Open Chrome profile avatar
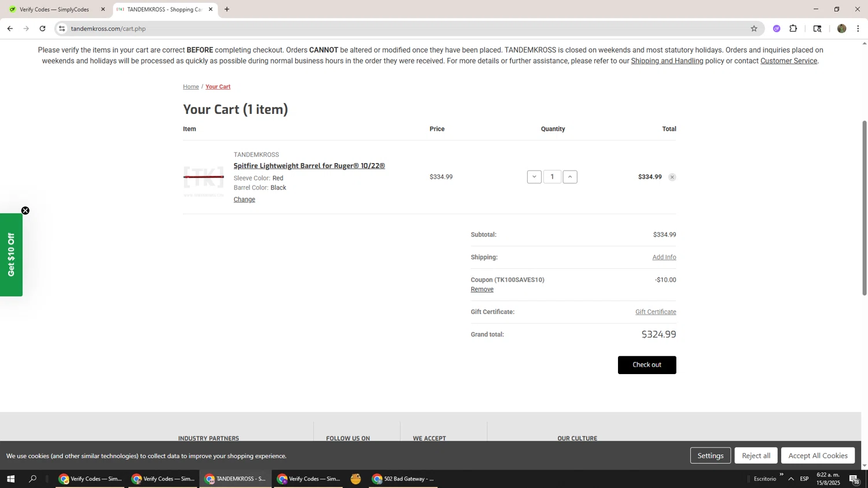The width and height of the screenshot is (868, 488). pyautogui.click(x=841, y=28)
